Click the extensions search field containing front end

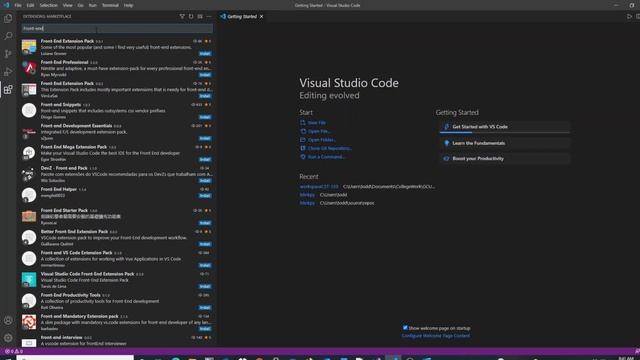tap(117, 28)
